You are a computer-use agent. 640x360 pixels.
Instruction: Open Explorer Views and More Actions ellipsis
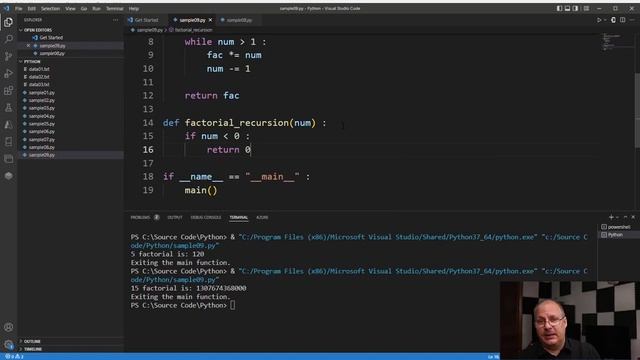[116, 20]
